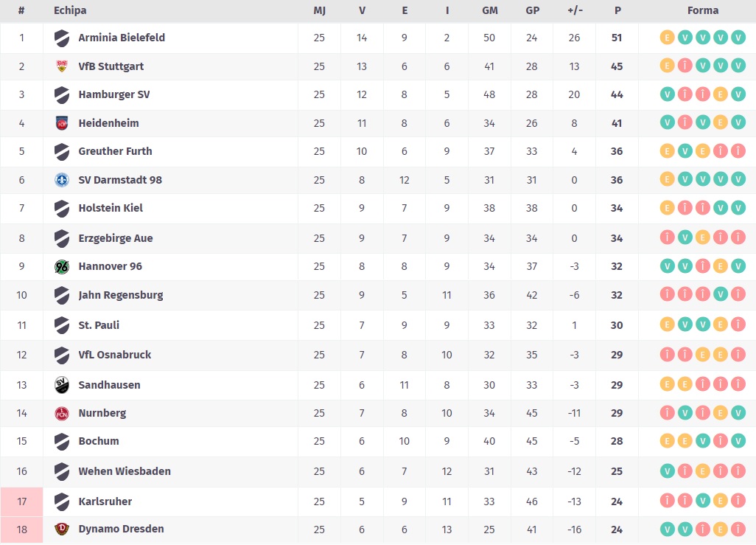Click the Dynamo Dresden crest
Image resolution: width=756 pixels, height=545 pixels.
62,529
